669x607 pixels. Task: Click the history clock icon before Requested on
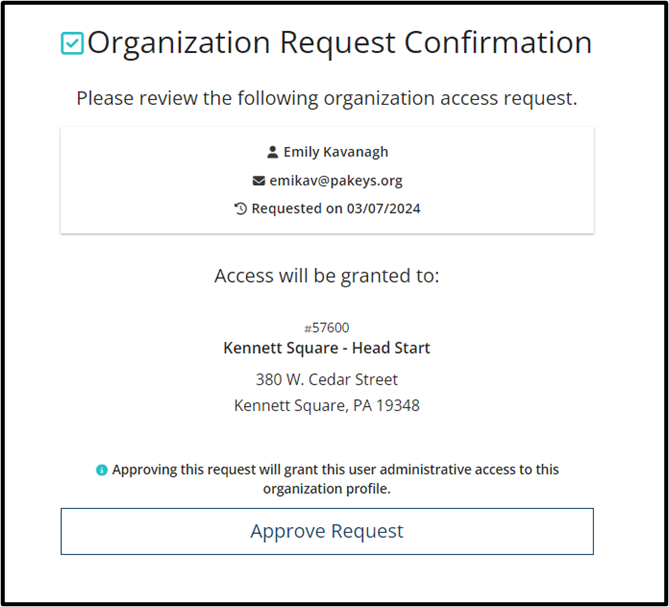pyautogui.click(x=241, y=209)
